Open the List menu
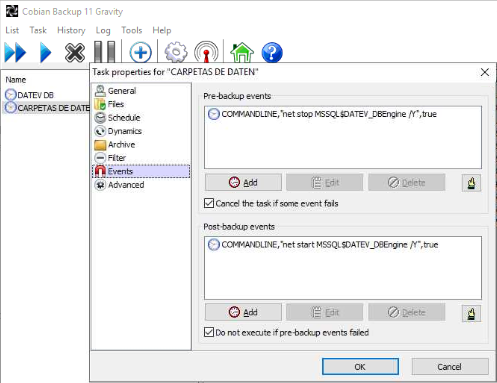This screenshot has width=497, height=383. (12, 30)
